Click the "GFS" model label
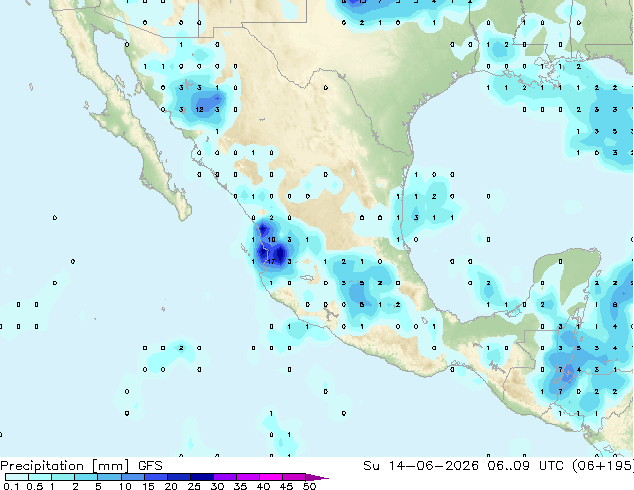Screen dimensions: 634x490 (x=150, y=466)
